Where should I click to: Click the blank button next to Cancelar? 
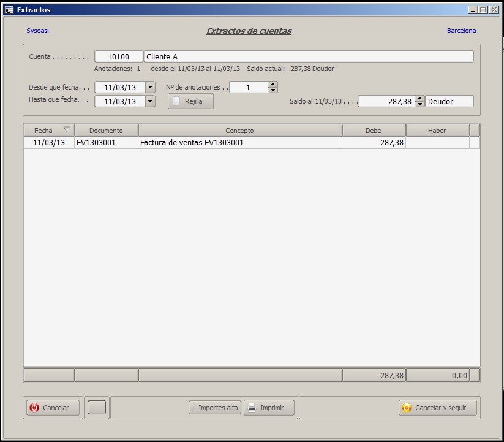pos(96,407)
